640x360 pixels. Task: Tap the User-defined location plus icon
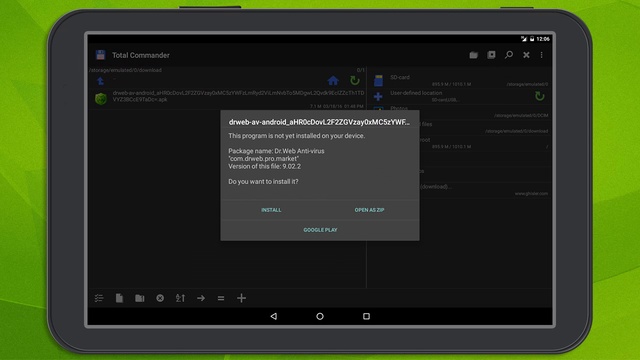click(378, 96)
